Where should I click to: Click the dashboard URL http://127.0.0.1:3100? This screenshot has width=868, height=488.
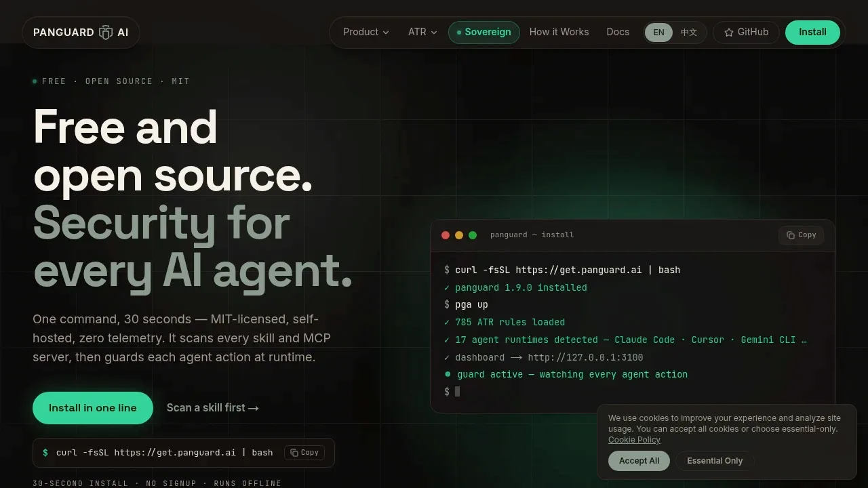pyautogui.click(x=585, y=357)
